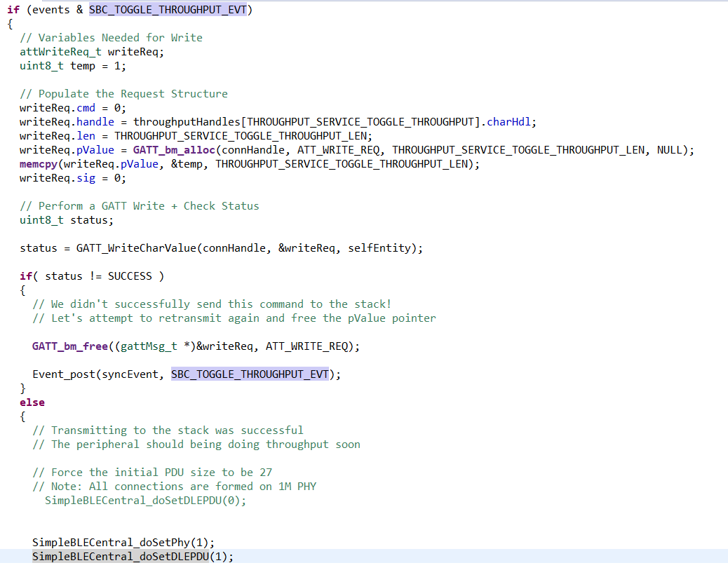Click on "attWriteReq_t writeReq;" declaration
Image resolution: width=728 pixels, height=570 pixels.
pyautogui.click(x=92, y=51)
